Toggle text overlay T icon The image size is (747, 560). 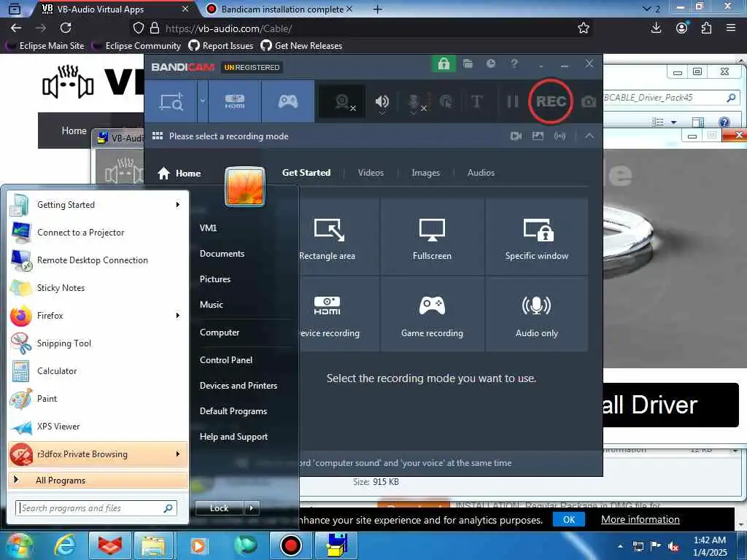pyautogui.click(x=476, y=101)
